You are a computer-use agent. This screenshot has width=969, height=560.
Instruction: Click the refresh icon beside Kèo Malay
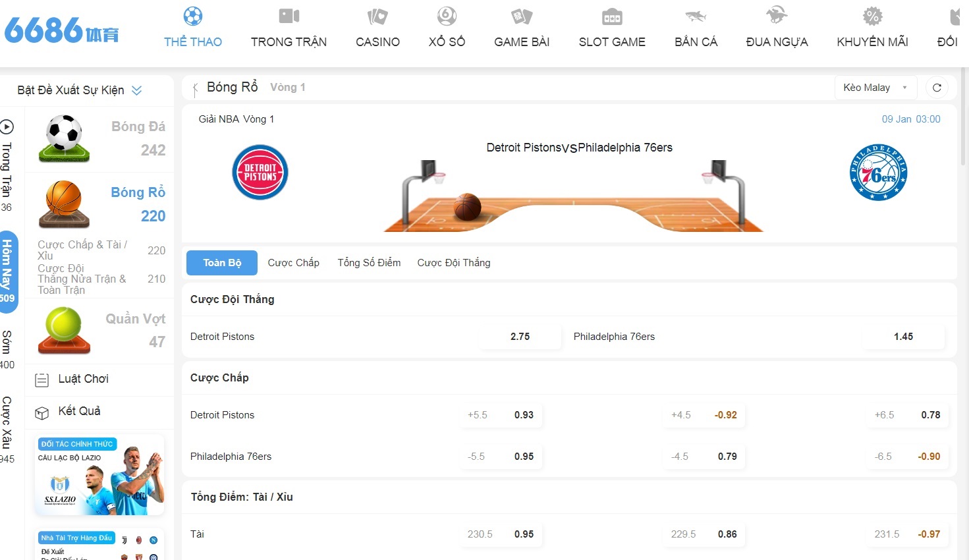937,88
